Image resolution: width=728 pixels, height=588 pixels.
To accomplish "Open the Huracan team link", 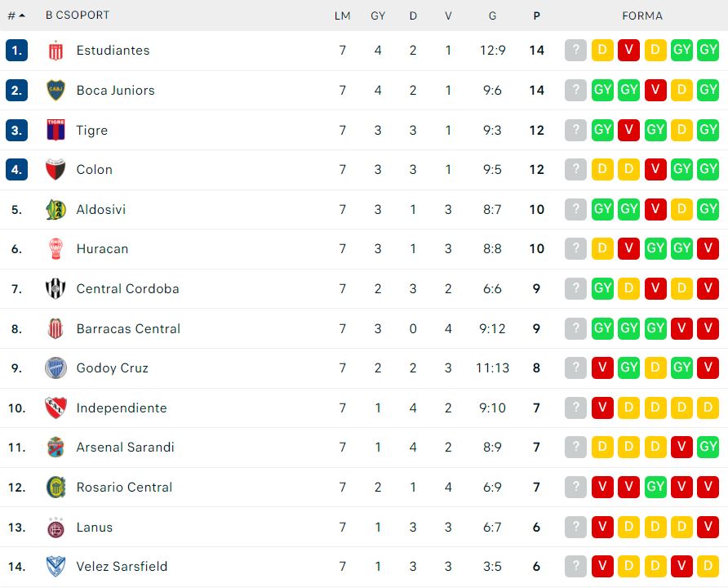I will 102,249.
